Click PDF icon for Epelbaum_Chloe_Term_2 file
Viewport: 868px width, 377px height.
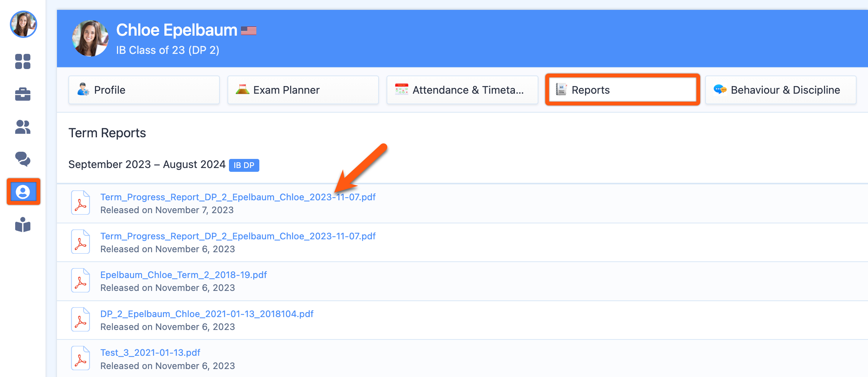(x=80, y=281)
